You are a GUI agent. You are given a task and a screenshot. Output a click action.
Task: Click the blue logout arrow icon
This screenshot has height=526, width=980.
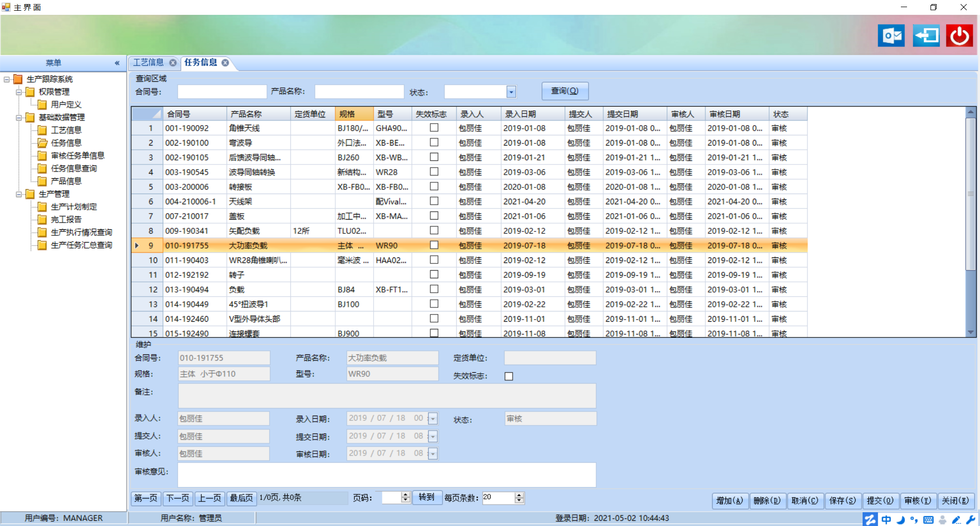926,36
